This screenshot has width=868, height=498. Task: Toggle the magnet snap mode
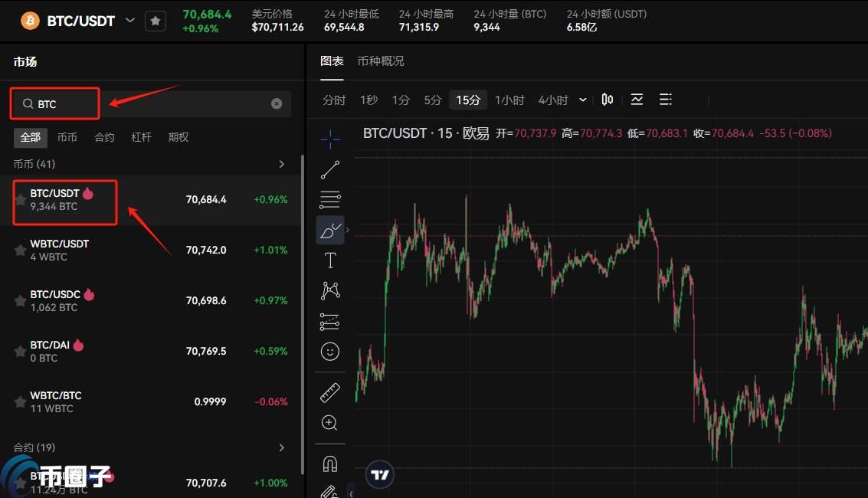(330, 464)
